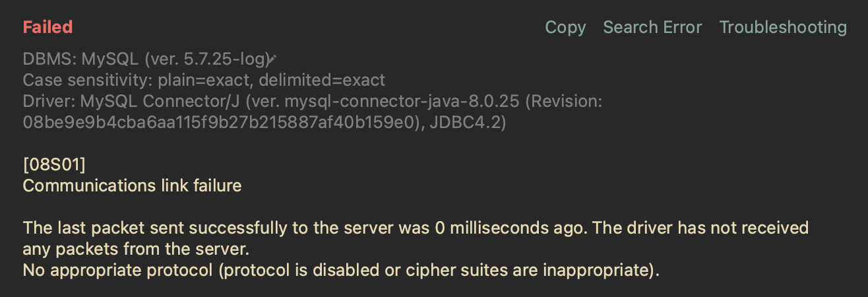Click the No appropriate protocol message
The width and height of the screenshot is (868, 297).
click(x=341, y=271)
